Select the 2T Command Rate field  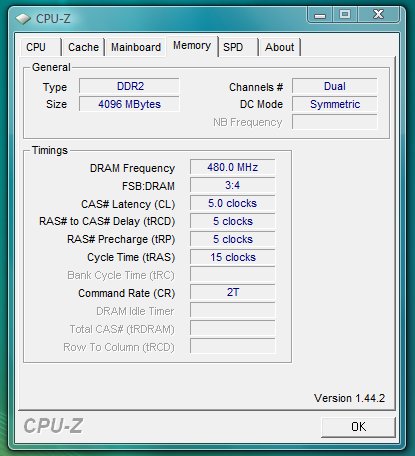click(x=233, y=292)
